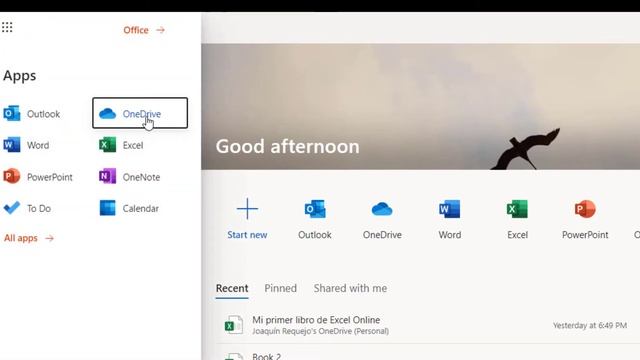
Task: Click Excel file icon for Mi primer libro
Action: [x=234, y=325]
